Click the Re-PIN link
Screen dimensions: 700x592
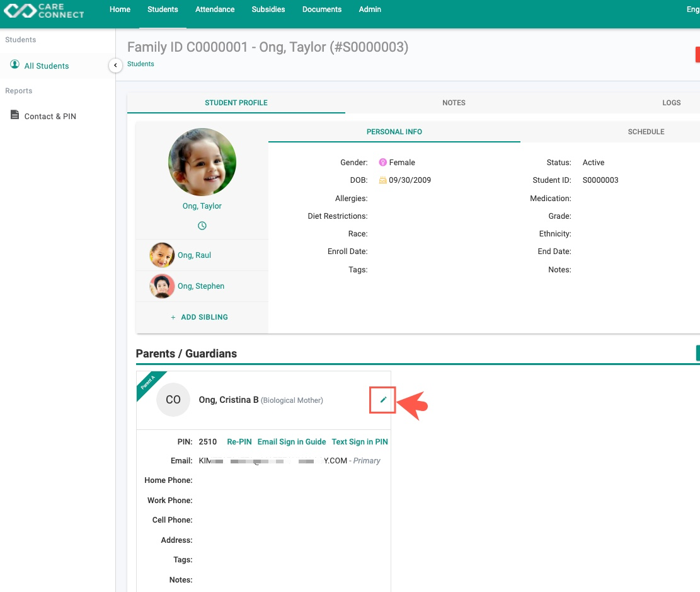coord(239,442)
